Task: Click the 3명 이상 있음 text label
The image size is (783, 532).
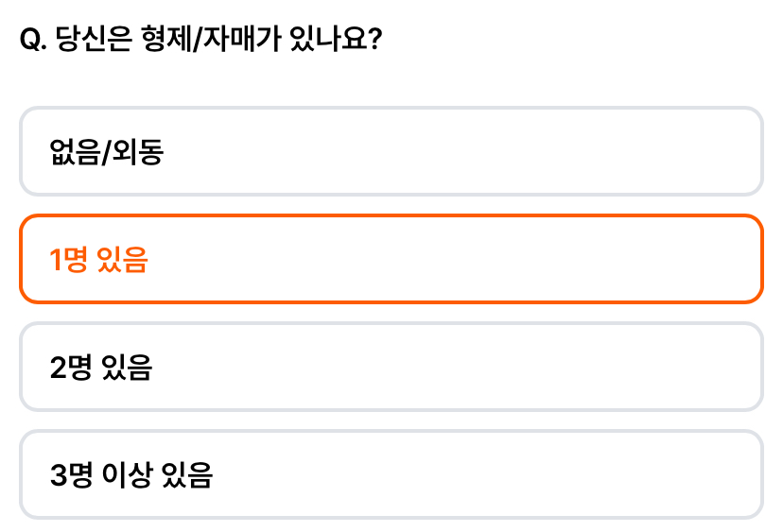Action: pyautogui.click(x=131, y=475)
